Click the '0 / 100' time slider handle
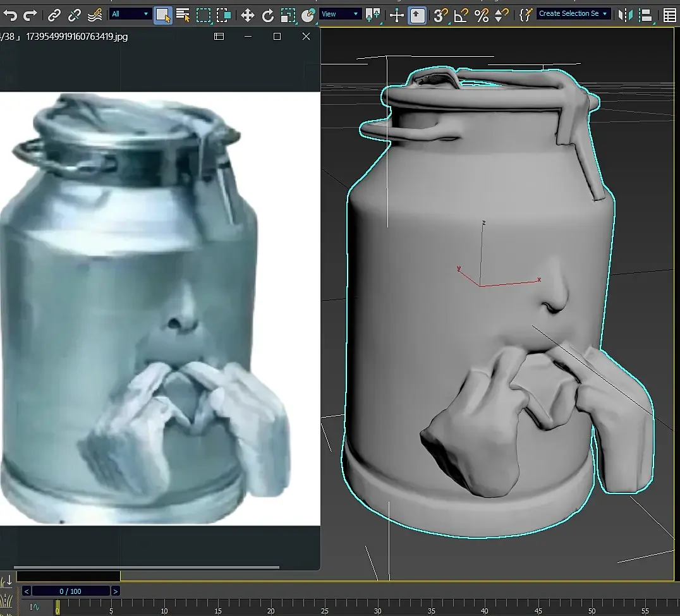The height and width of the screenshot is (616, 680). 70,591
